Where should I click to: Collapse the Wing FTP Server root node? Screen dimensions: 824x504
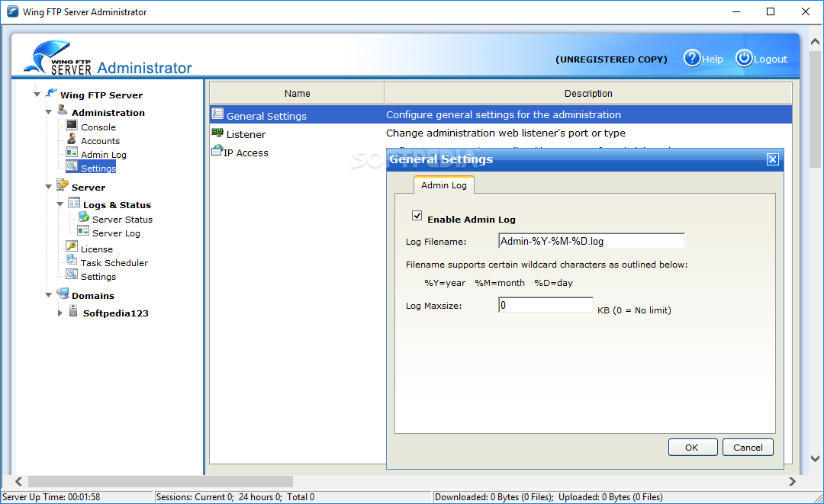37,95
